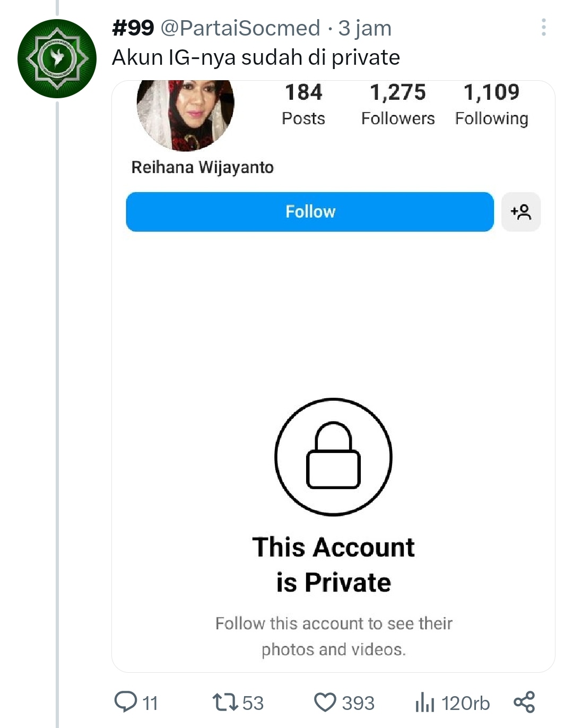Open Reihana Wijayanto profile photo

185,114
